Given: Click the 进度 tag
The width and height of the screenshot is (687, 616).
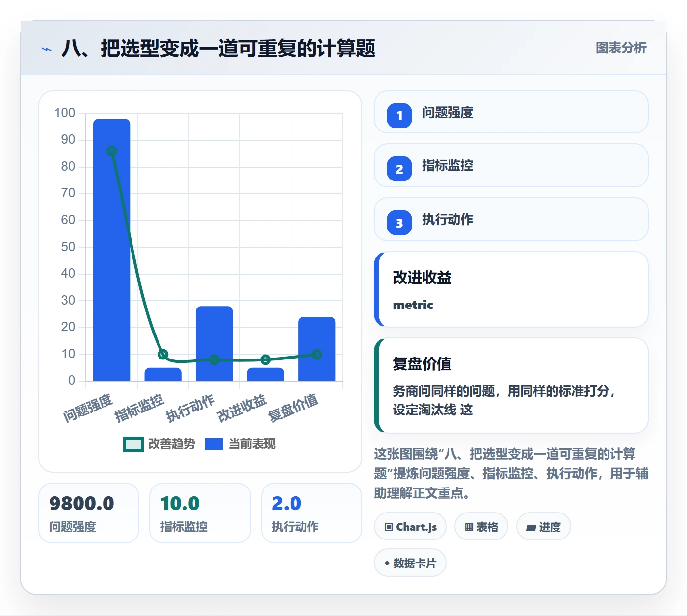Looking at the screenshot, I should [x=544, y=527].
